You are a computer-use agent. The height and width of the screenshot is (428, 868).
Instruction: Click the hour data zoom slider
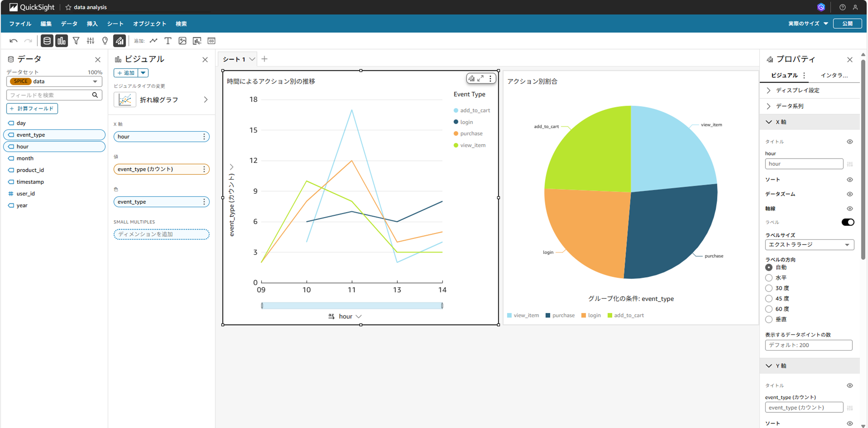(352, 306)
